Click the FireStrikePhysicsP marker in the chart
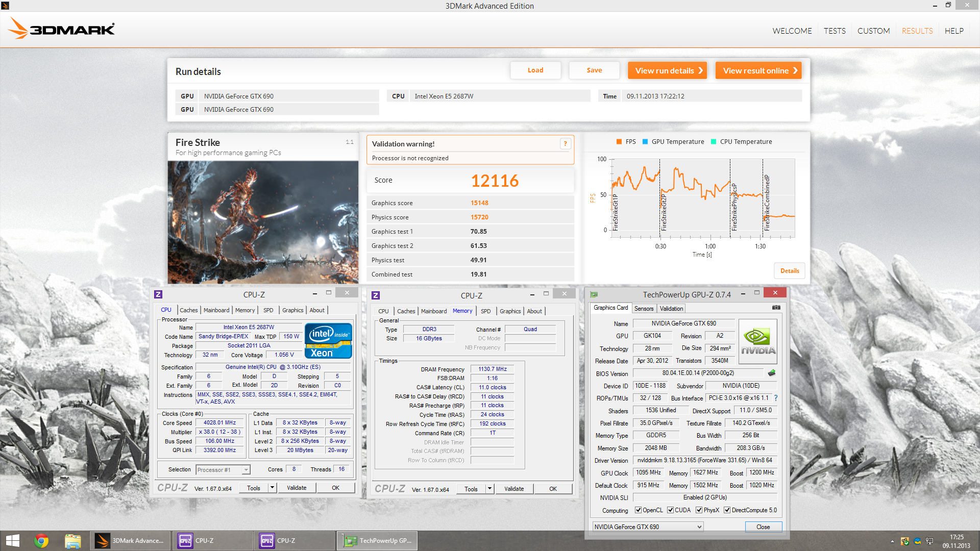 click(734, 207)
